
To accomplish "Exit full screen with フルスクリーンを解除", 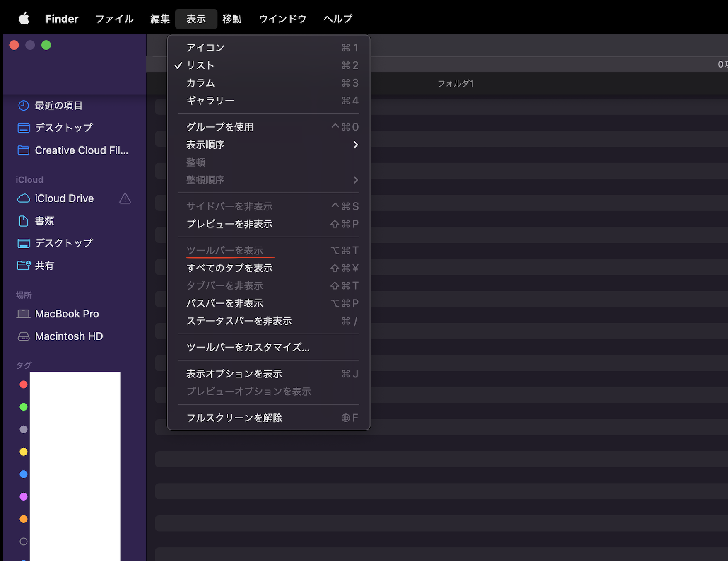I will pos(234,418).
